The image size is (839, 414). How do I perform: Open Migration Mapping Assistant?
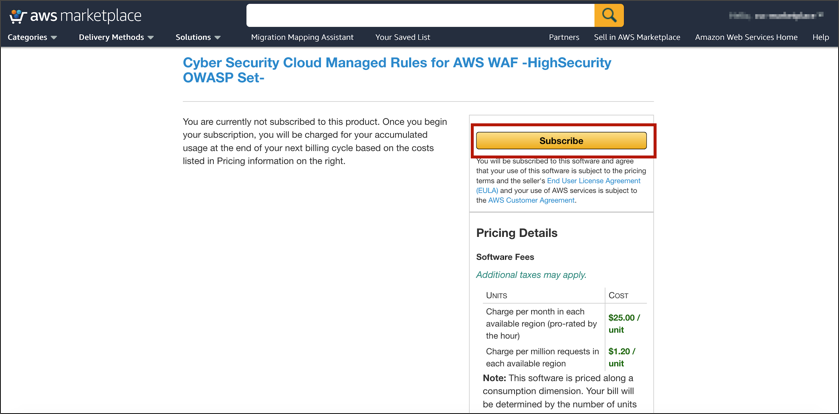[x=302, y=37]
